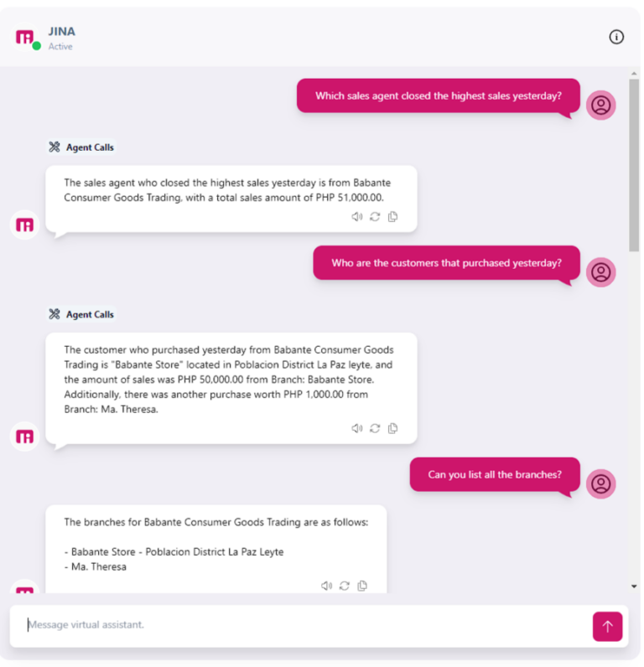Click the JINA assistant logo avatar

click(25, 38)
